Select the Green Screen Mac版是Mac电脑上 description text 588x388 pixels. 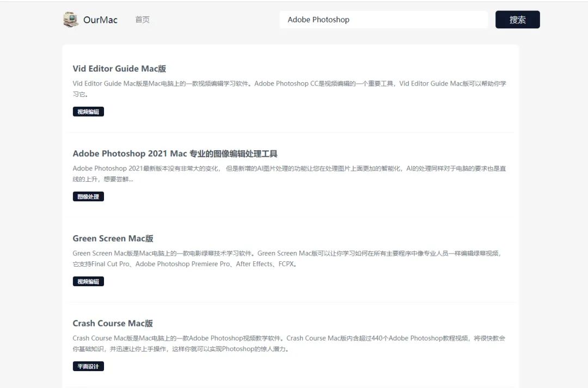(x=287, y=258)
